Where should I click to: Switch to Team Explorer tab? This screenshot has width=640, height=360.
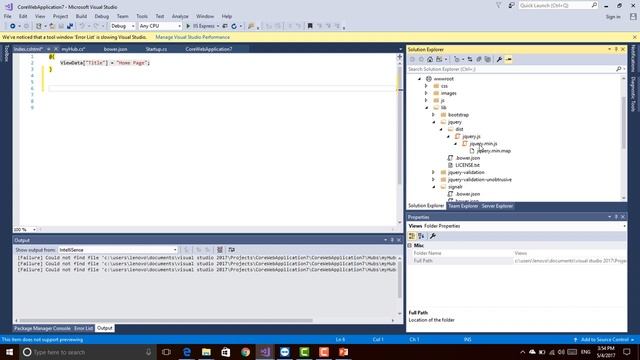463,206
